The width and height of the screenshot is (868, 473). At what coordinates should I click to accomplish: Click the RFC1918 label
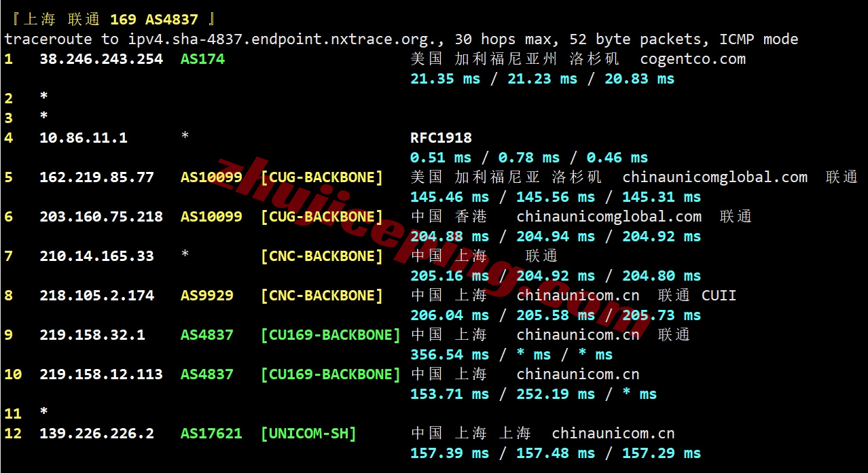point(441,138)
